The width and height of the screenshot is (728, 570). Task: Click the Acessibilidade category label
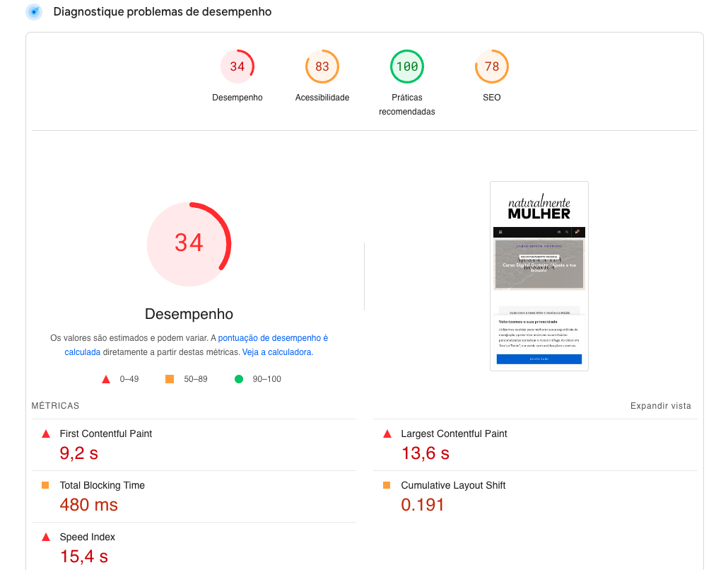[322, 98]
